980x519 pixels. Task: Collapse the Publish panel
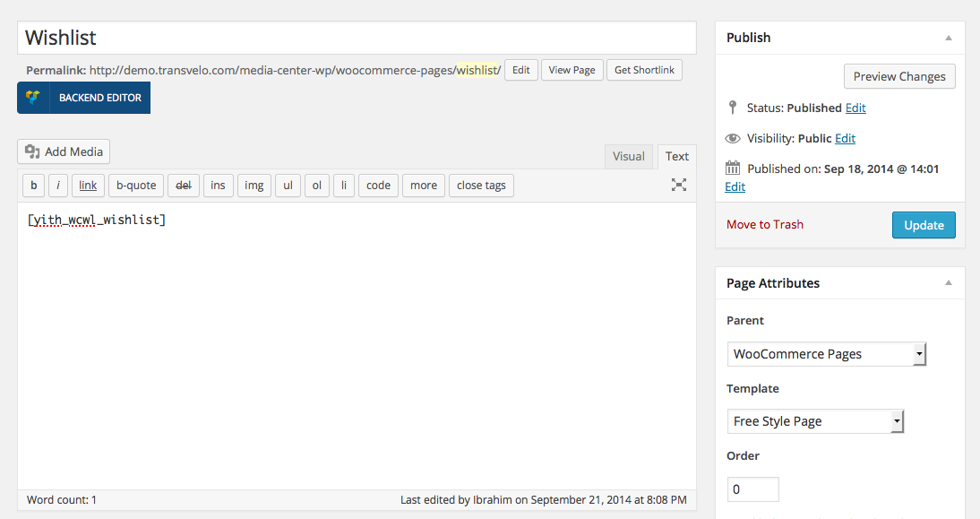[x=948, y=39]
